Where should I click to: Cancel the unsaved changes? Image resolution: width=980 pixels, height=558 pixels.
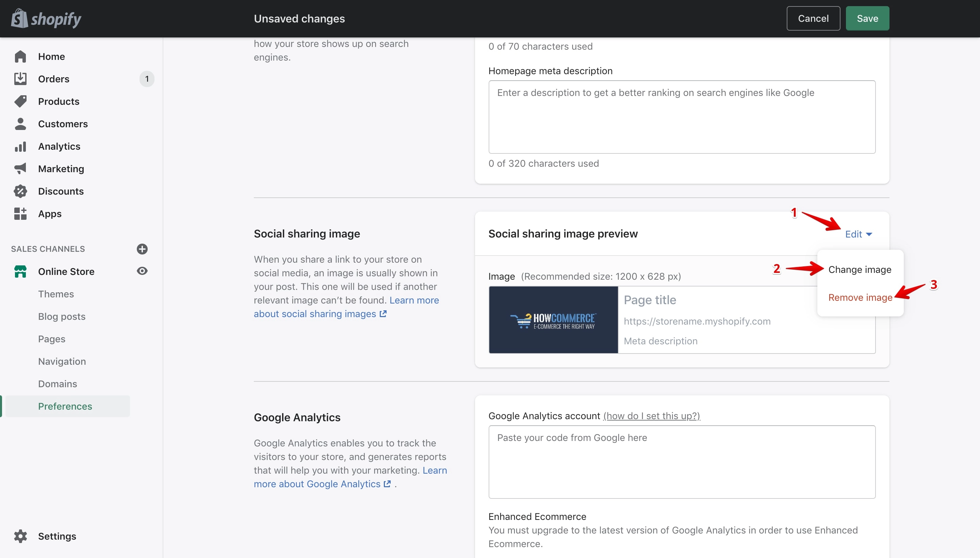pyautogui.click(x=813, y=18)
